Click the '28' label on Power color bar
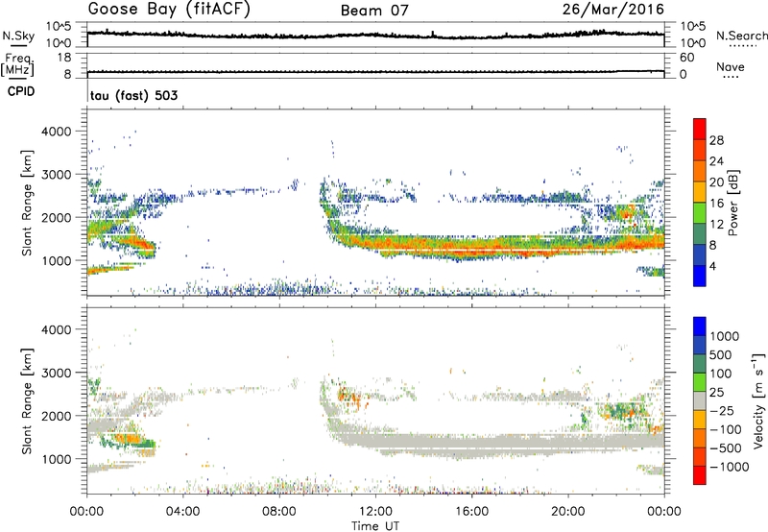The height and width of the screenshot is (532, 768). pyautogui.click(x=716, y=140)
